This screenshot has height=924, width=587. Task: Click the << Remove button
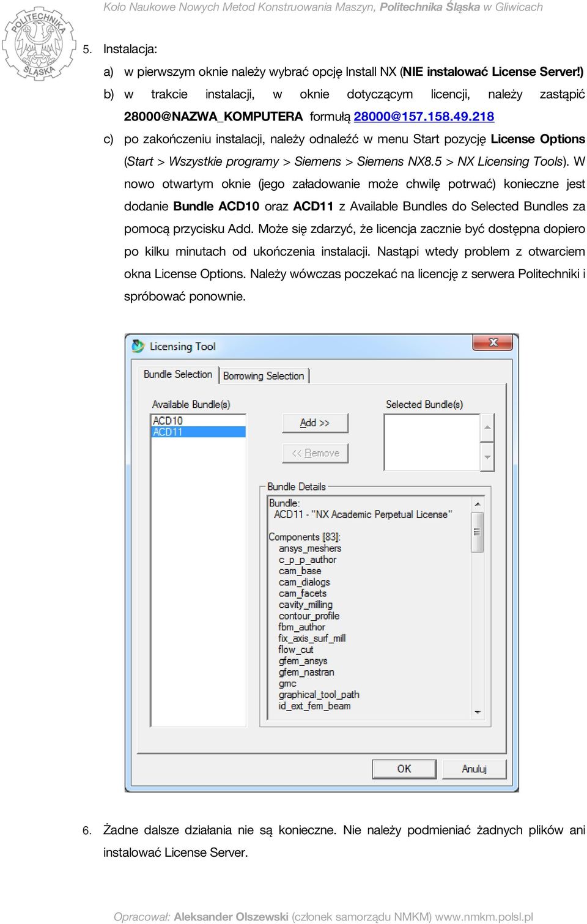(315, 453)
